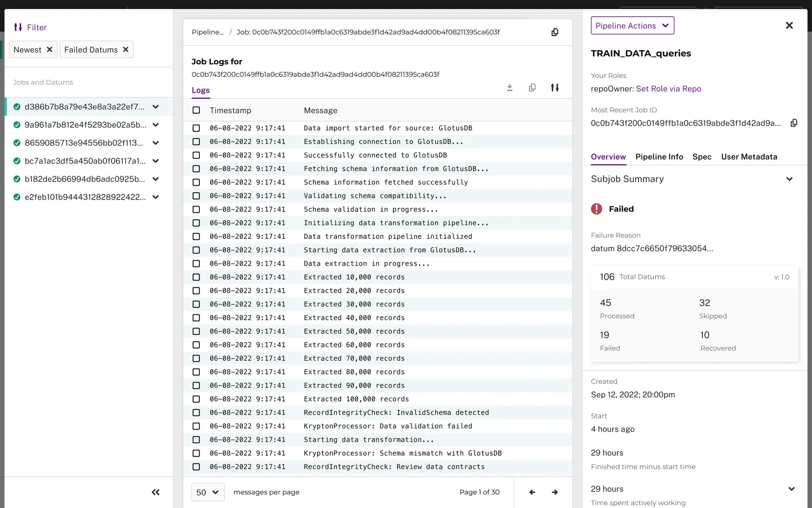The image size is (812, 508).
Task: Copy the Most Recent Job ID
Action: [794, 123]
